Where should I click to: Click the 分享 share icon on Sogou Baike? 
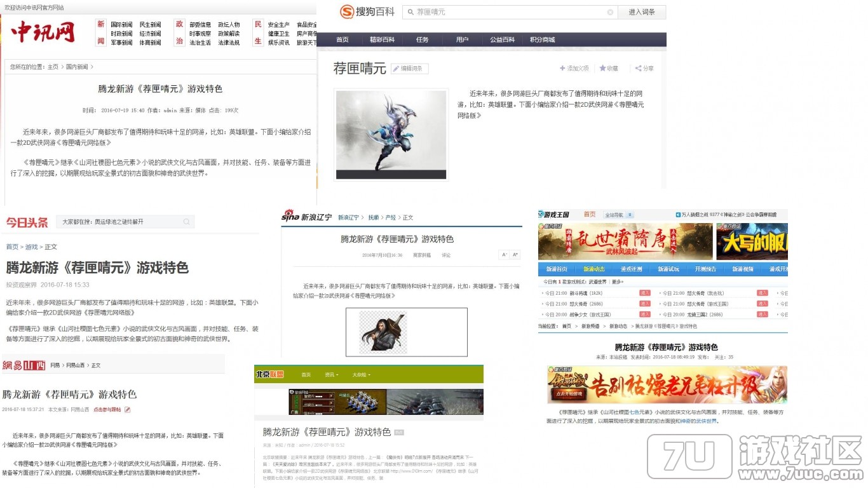coord(638,68)
